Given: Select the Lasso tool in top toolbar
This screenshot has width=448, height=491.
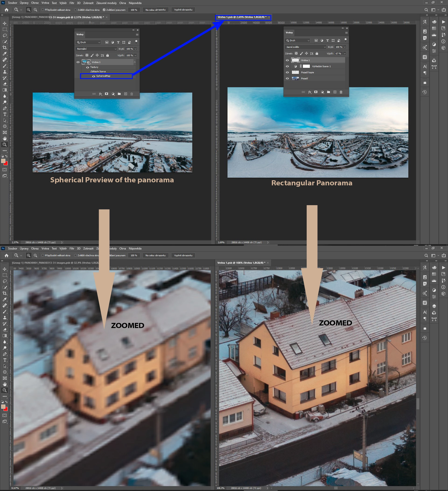Looking at the screenshot, I should pos(5,35).
